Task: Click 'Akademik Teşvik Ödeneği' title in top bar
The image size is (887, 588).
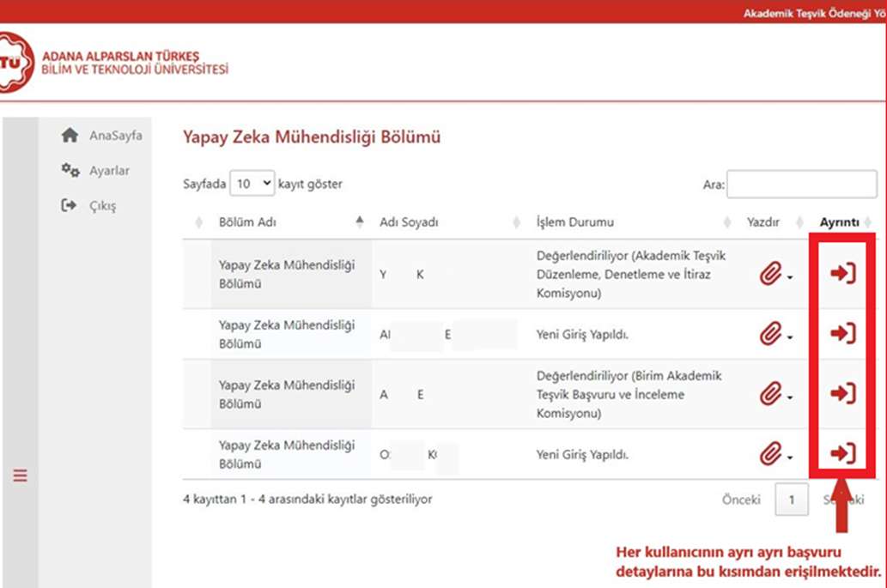Action: (815, 13)
